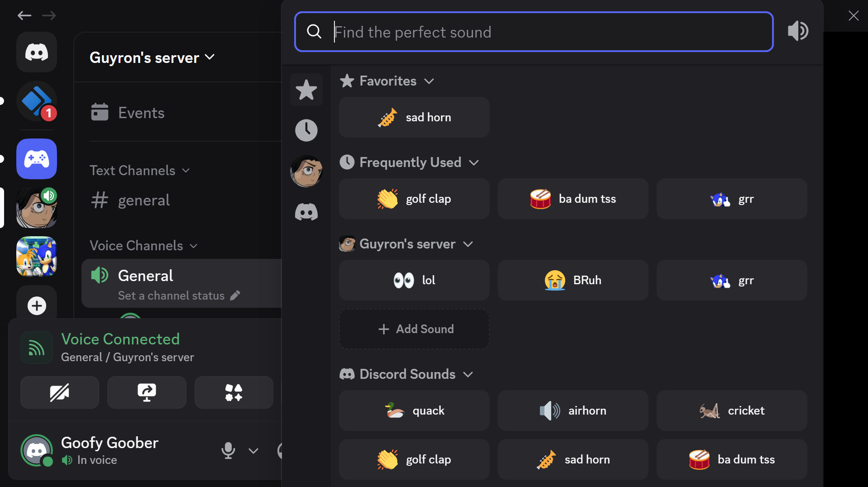The image size is (868, 487).
Task: Jump to Discord Sounds sidebar tab
Action: point(306,212)
